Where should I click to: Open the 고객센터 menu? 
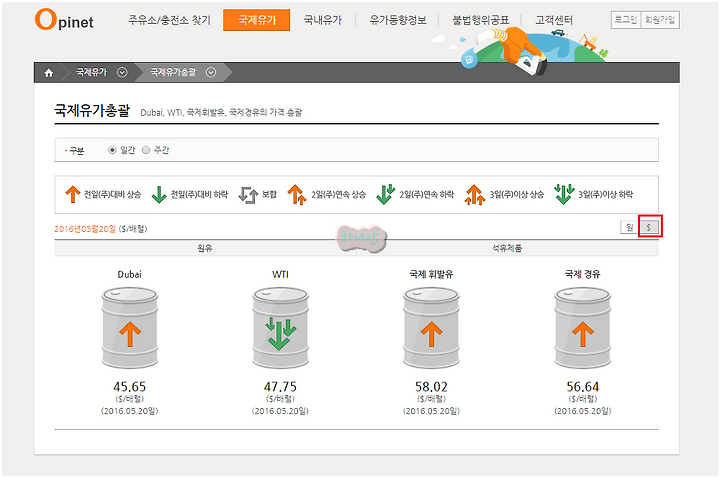click(554, 20)
